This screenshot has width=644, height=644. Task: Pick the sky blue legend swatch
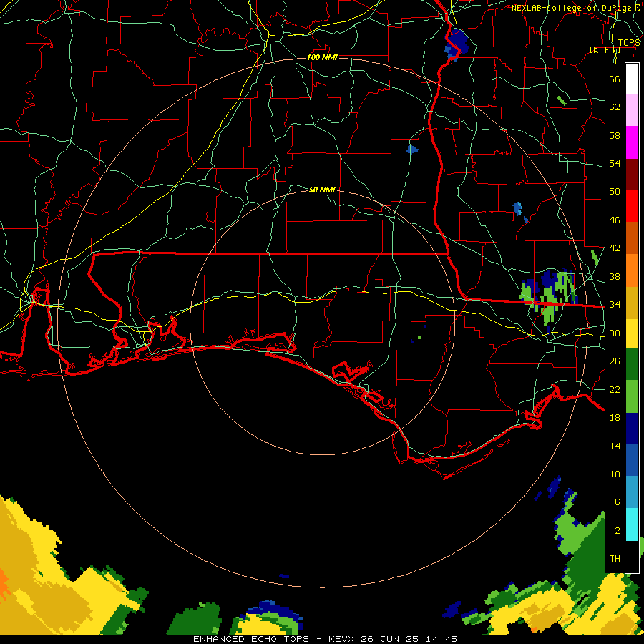coord(632,492)
